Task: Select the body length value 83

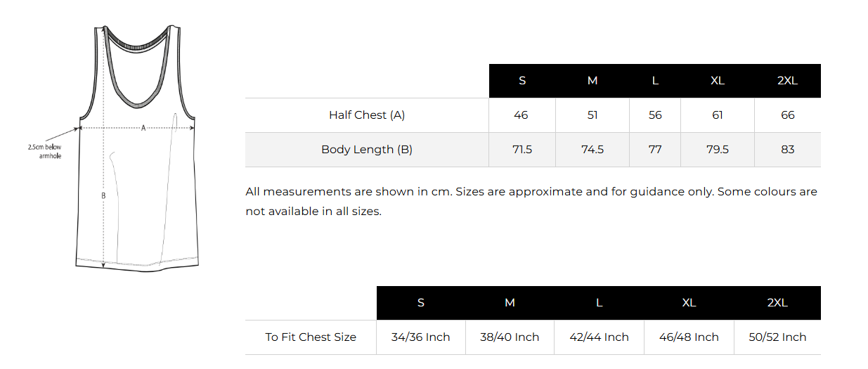Action: click(787, 150)
